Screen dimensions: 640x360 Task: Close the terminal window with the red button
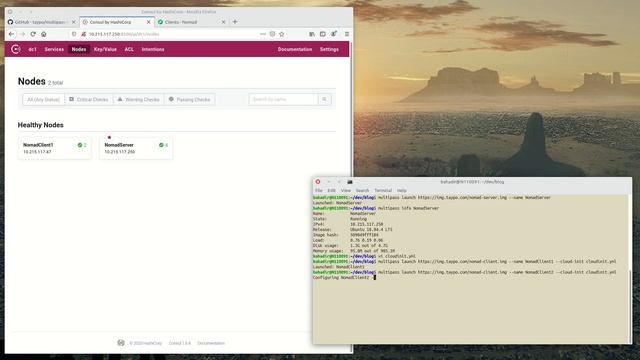318,182
